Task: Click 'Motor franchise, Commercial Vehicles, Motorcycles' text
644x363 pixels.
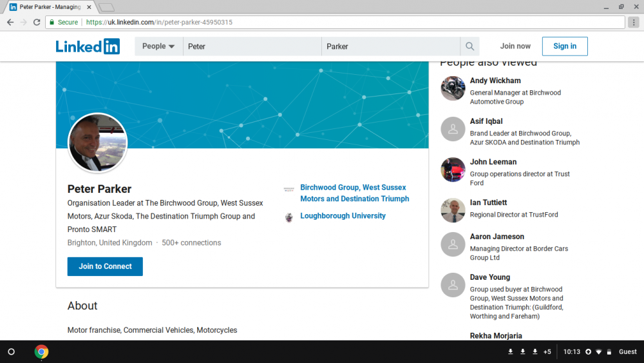Action: [x=153, y=330]
